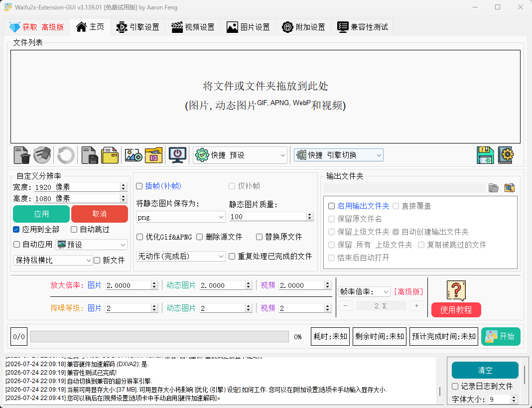Click the open output folder icon
The height and width of the screenshot is (408, 532).
coord(494,188)
